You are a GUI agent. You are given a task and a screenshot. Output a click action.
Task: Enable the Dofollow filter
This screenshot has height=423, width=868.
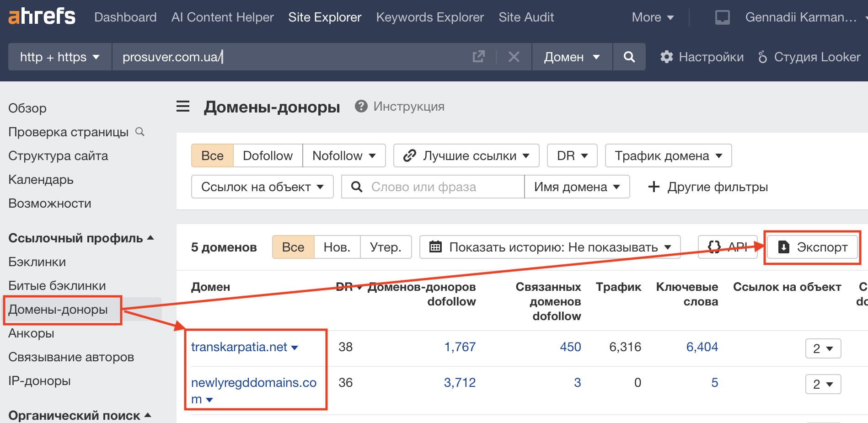click(268, 155)
